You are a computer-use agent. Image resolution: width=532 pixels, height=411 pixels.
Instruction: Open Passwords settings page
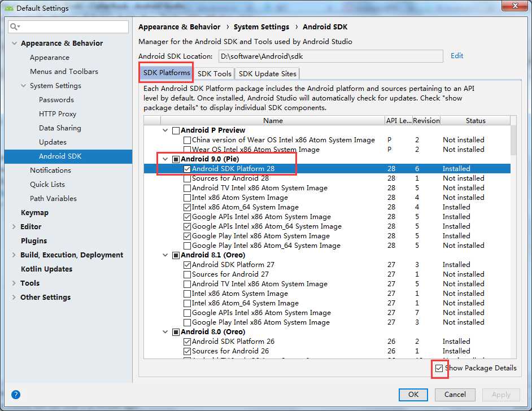(x=56, y=100)
